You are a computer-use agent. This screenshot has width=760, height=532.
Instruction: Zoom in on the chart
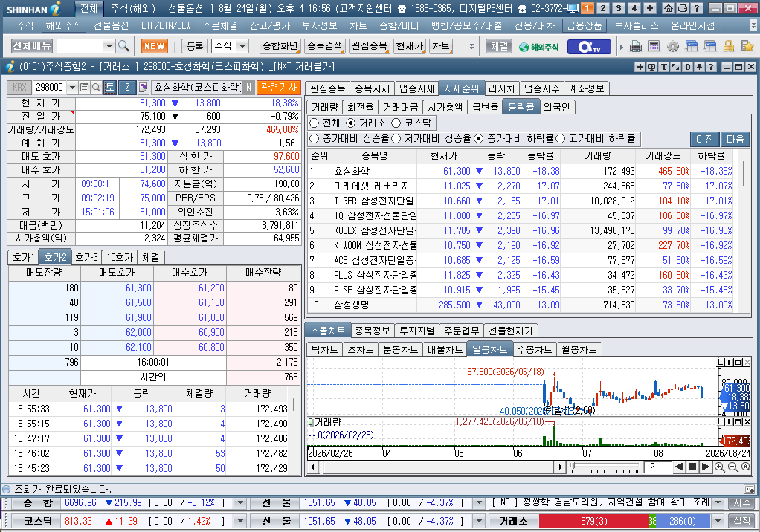tap(720, 467)
